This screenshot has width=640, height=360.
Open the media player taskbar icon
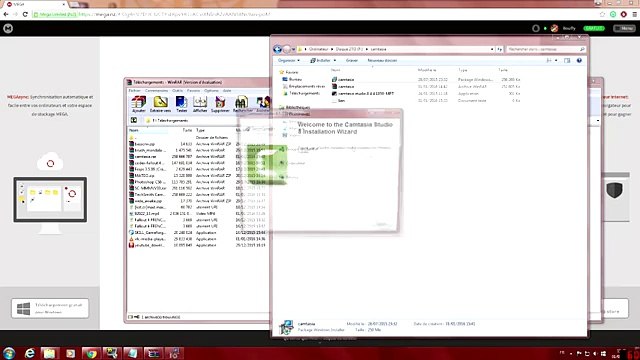[70, 353]
